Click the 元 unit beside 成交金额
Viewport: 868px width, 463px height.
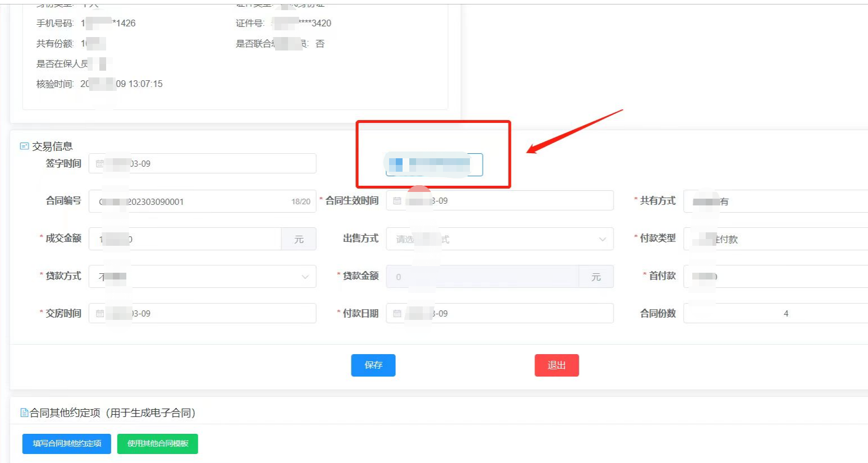(299, 240)
